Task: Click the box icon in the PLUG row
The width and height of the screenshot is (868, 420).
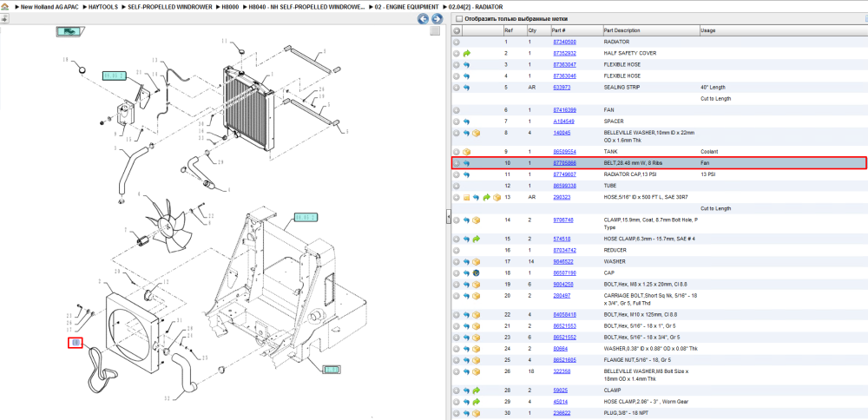Action: 476,413
